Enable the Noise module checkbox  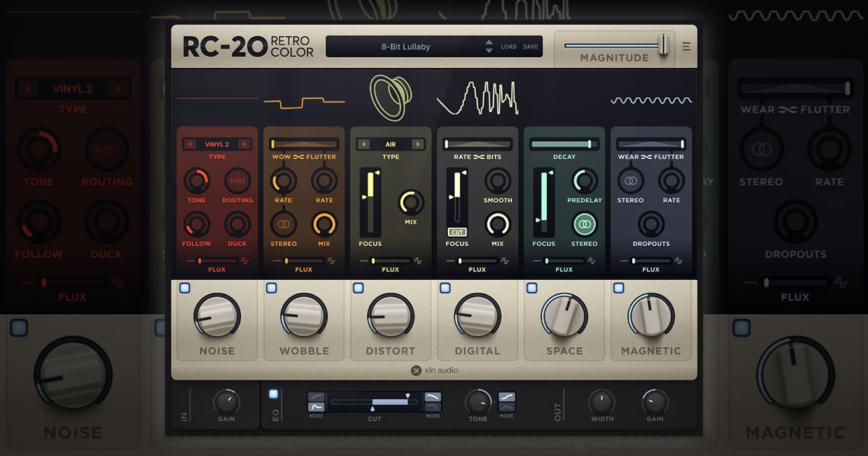coord(184,287)
